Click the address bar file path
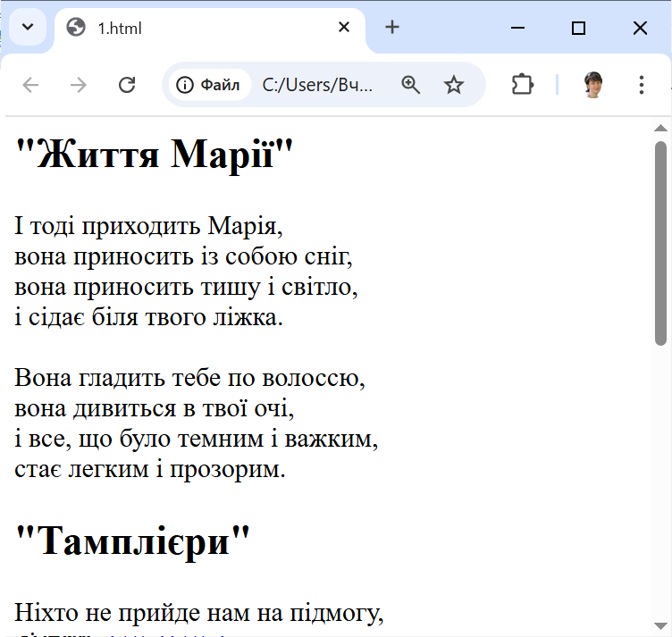Viewport: 672px width, 637px height. (x=317, y=85)
